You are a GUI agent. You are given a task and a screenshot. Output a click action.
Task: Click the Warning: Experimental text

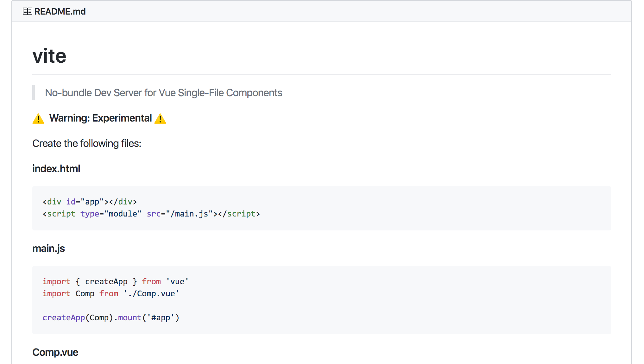pos(100,118)
